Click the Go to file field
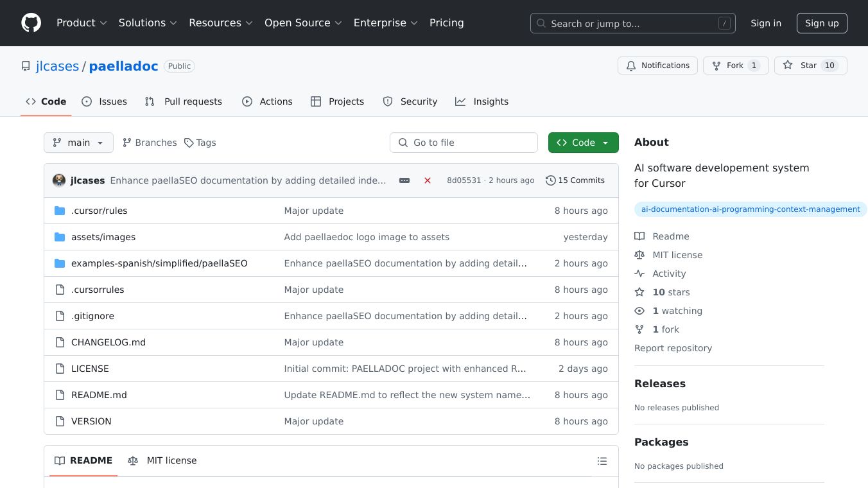Image resolution: width=868 pixels, height=488 pixels. 464,143
